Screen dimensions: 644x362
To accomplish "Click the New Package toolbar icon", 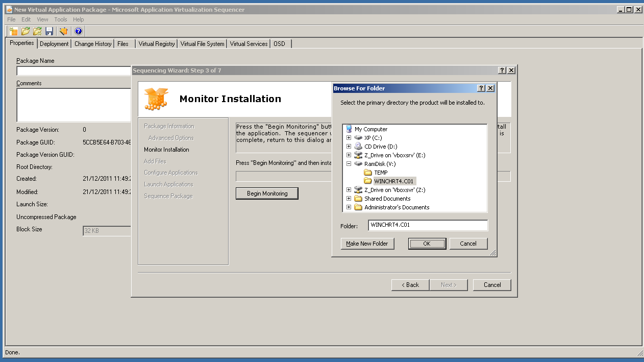I will point(14,31).
